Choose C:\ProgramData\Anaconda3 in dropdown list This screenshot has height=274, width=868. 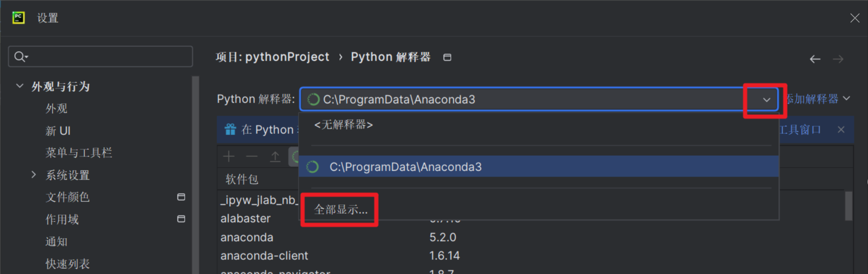[x=405, y=167]
